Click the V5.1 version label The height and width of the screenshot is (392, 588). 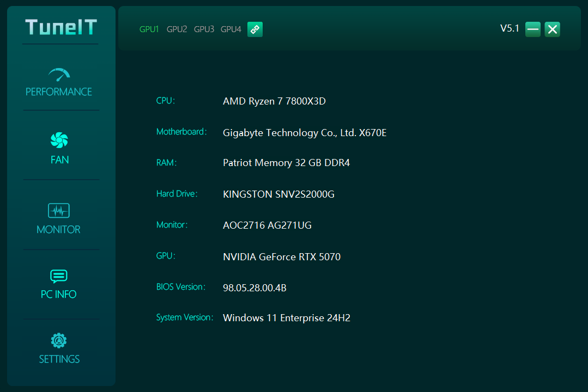(510, 29)
